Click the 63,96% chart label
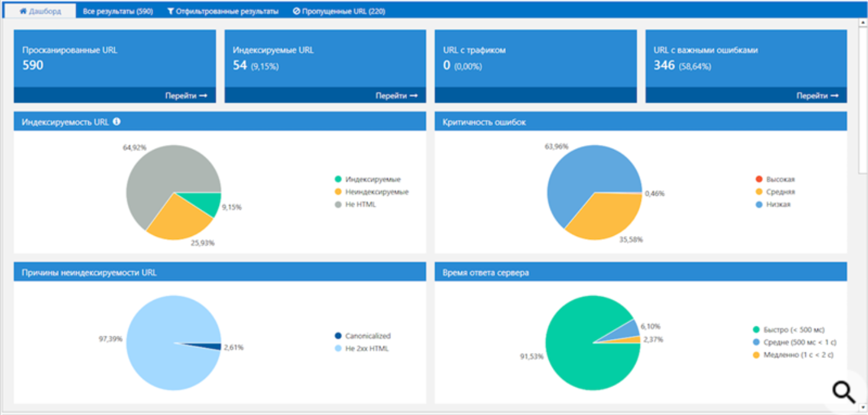This screenshot has height=415, width=868. tap(556, 147)
